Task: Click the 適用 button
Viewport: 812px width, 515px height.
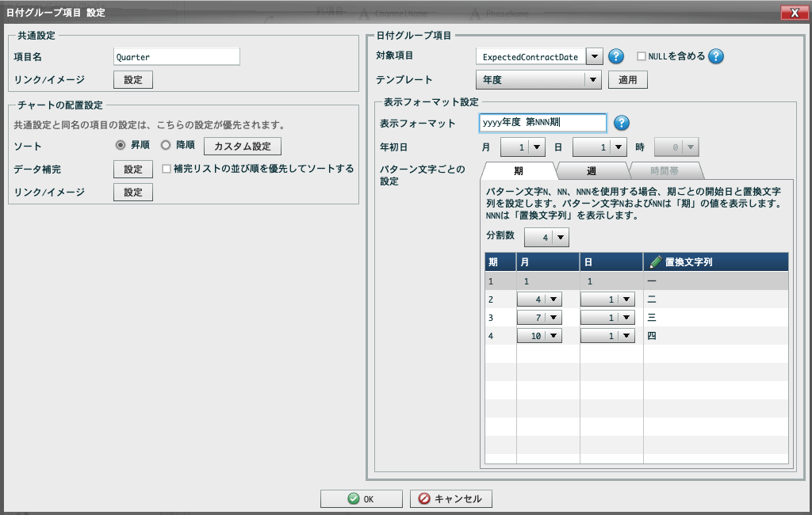Action: [627, 80]
